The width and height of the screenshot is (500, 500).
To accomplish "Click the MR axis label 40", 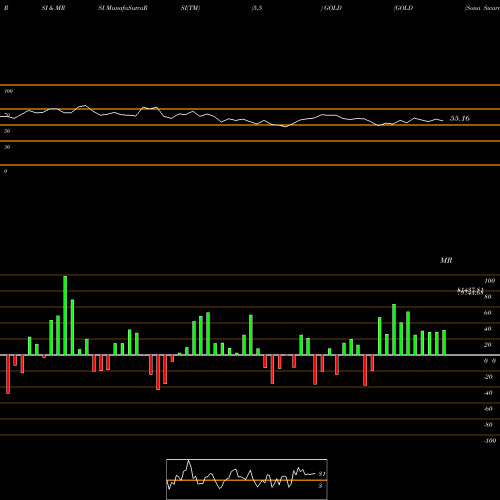I will [x=488, y=329].
